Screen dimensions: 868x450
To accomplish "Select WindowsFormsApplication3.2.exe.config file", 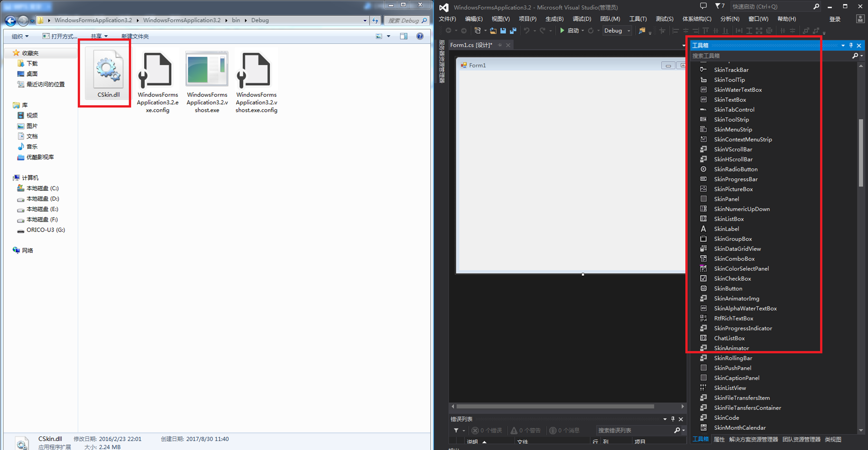I will pos(158,82).
